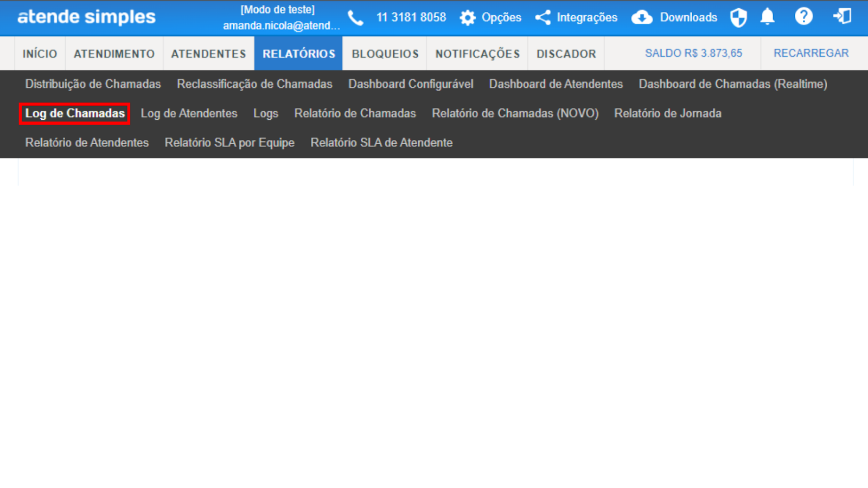Open Dashboard de Chamadas (Realtime)
This screenshot has height=488, width=868.
coord(733,84)
